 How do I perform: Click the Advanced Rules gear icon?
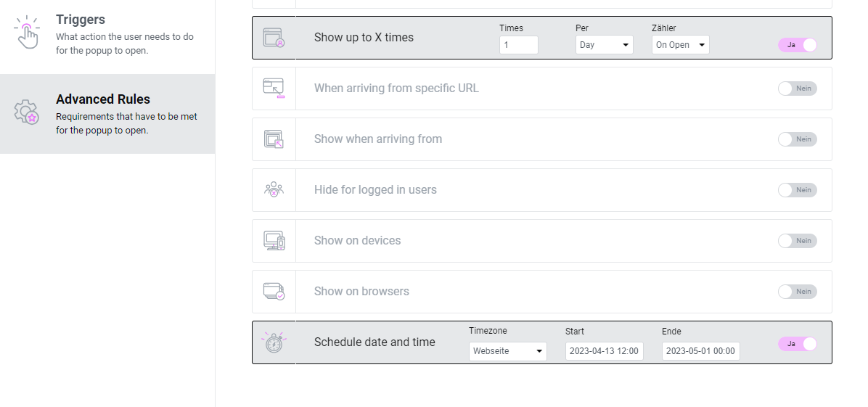tap(27, 112)
